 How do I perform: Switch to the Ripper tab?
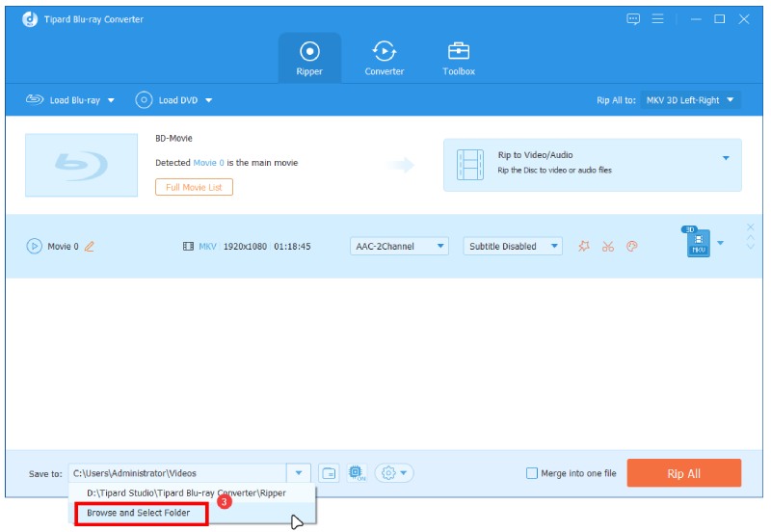pyautogui.click(x=309, y=58)
